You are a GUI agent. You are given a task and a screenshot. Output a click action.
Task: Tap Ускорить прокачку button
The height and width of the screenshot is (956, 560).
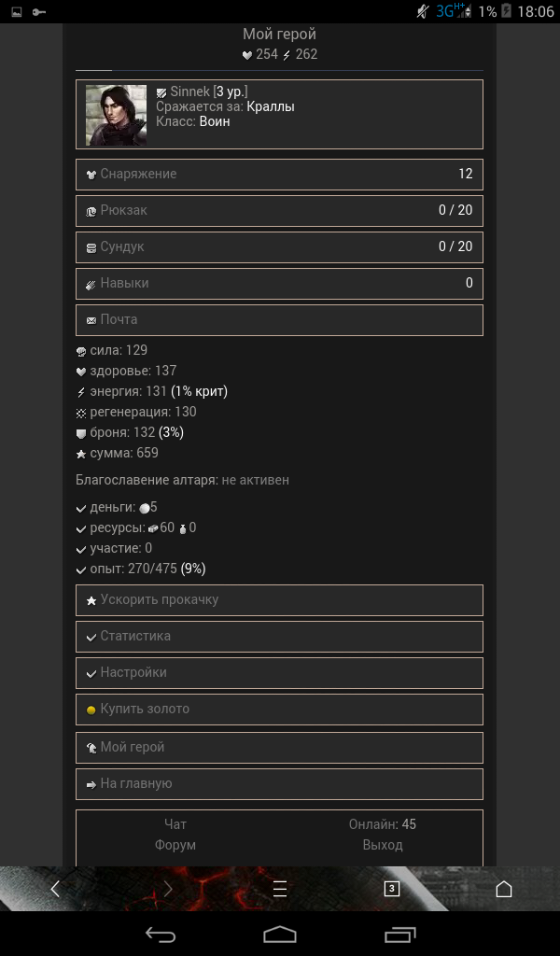click(x=279, y=600)
